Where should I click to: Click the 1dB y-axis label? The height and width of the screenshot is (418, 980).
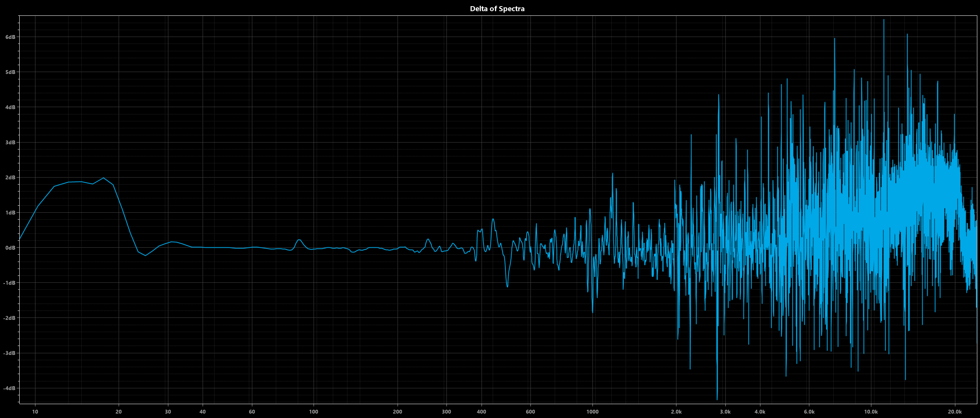(10, 213)
